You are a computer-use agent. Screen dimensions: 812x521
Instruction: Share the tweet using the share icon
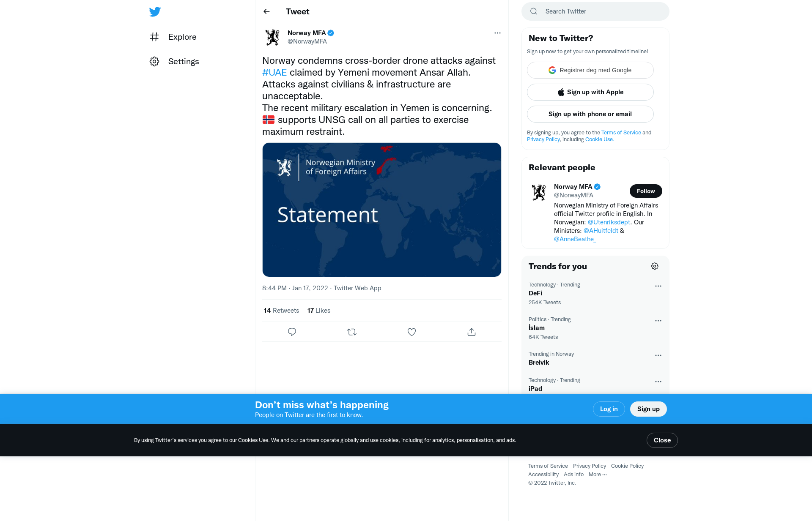click(472, 332)
